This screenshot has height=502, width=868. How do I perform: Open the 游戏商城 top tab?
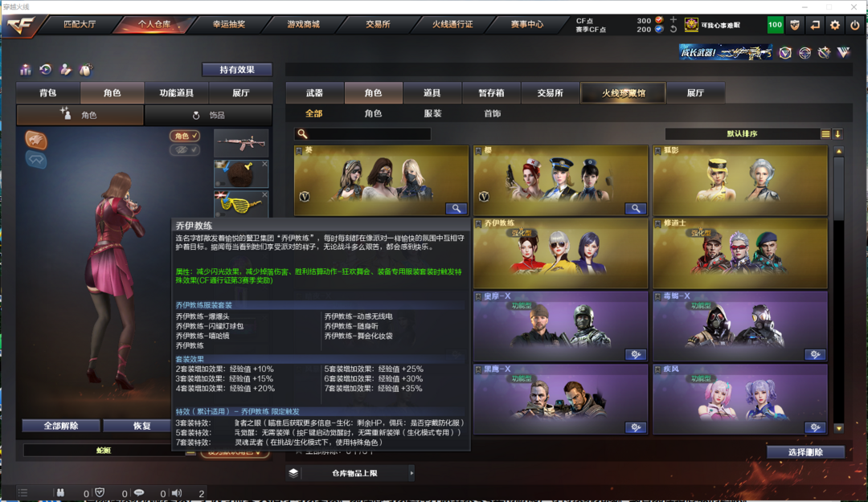(x=303, y=24)
